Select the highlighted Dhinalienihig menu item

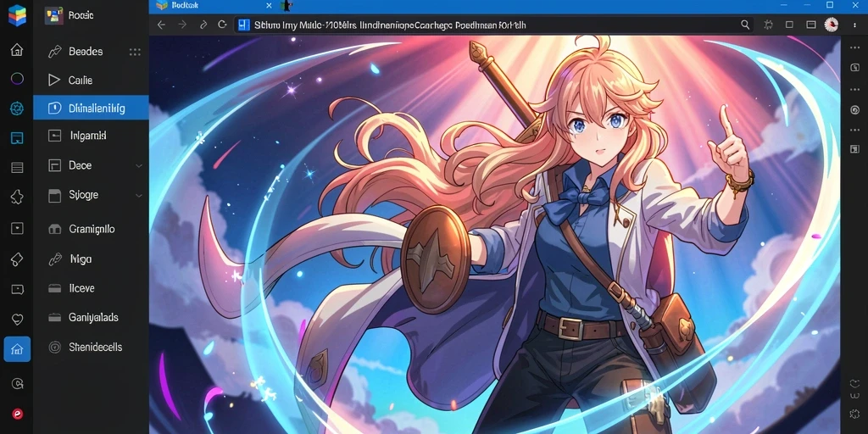coord(91,108)
